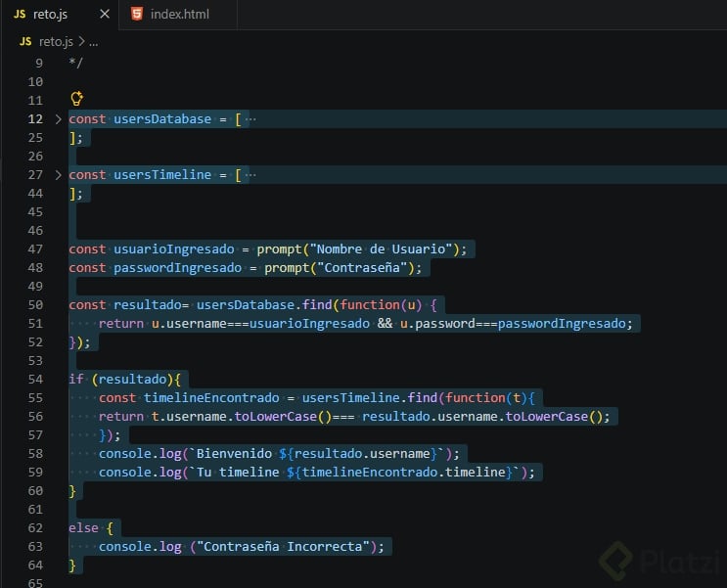727x588 pixels.
Task: Click the usersDatabase variable name on line 12
Action: tap(162, 119)
